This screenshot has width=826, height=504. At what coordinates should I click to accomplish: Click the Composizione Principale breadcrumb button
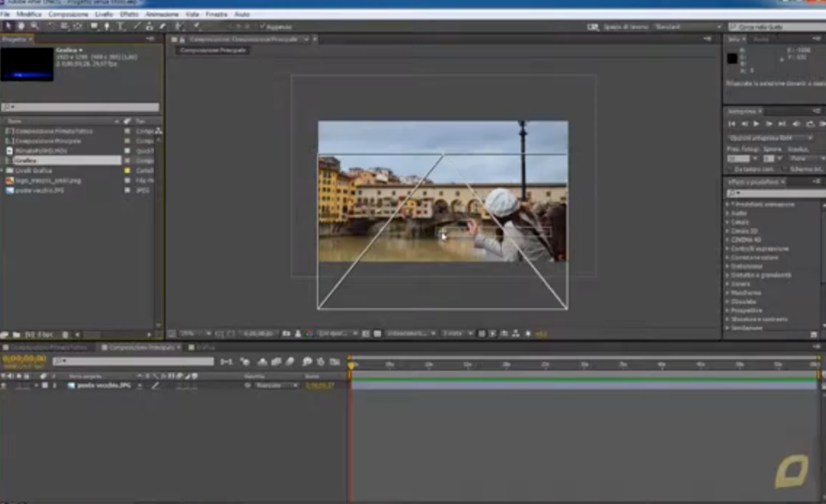(213, 50)
